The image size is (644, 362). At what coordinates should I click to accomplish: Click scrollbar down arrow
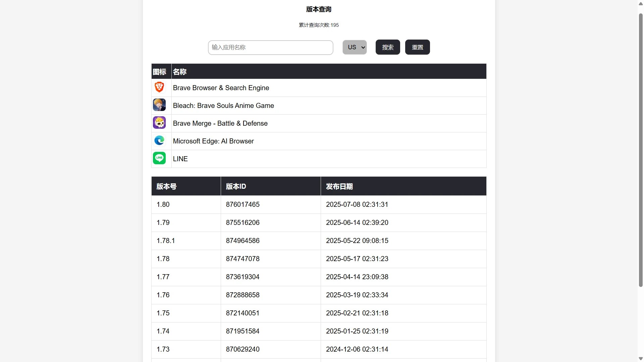pos(641,359)
